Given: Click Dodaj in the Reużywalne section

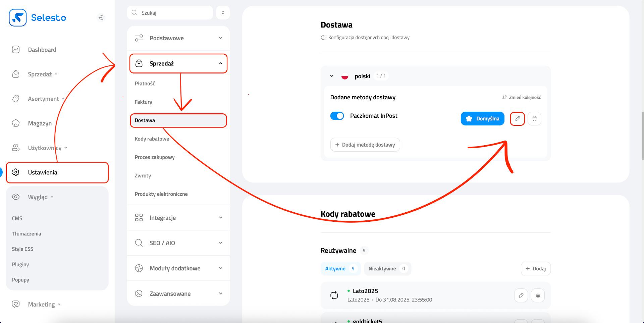Looking at the screenshot, I should [535, 268].
